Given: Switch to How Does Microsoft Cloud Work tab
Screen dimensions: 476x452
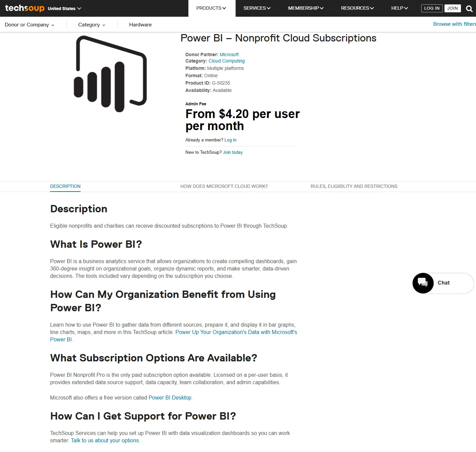Looking at the screenshot, I should pos(224,187).
